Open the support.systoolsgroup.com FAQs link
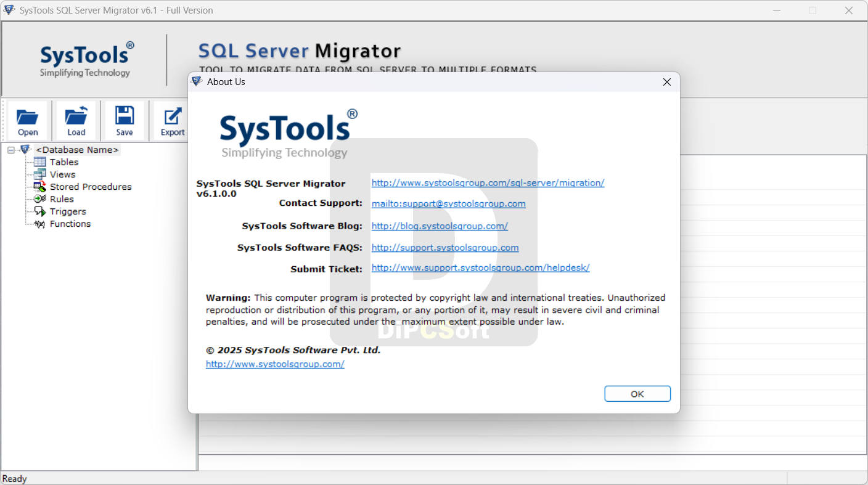This screenshot has width=868, height=485. click(445, 247)
